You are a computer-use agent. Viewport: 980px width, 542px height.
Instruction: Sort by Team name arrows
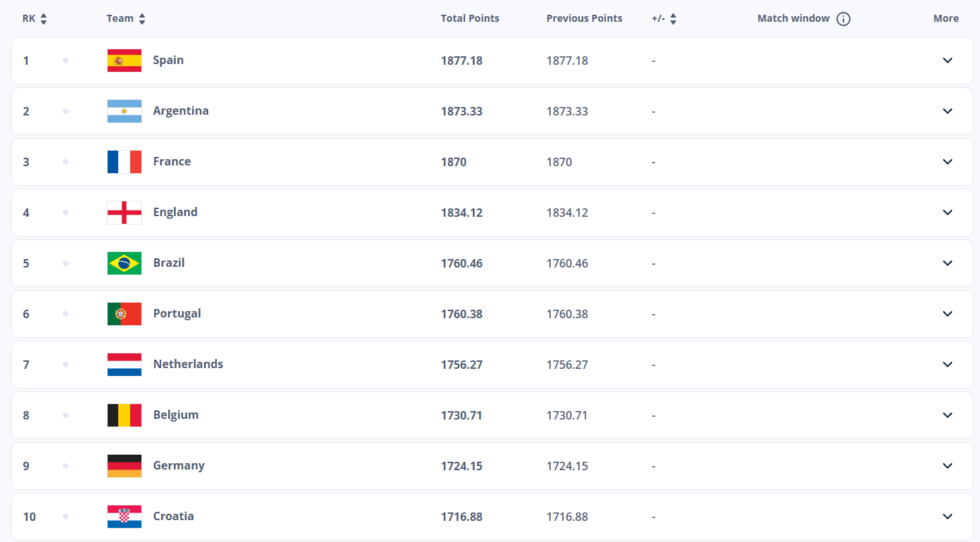tap(142, 19)
